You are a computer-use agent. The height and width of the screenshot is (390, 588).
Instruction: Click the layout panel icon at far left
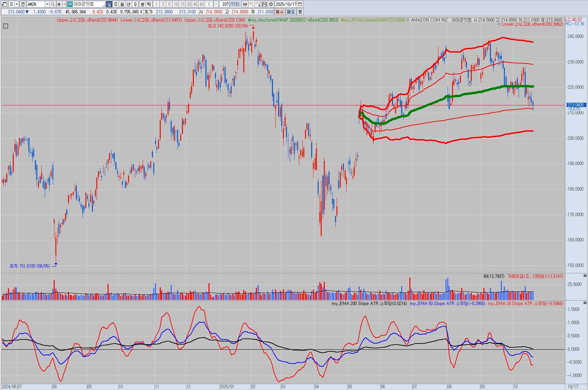[x=4, y=4]
